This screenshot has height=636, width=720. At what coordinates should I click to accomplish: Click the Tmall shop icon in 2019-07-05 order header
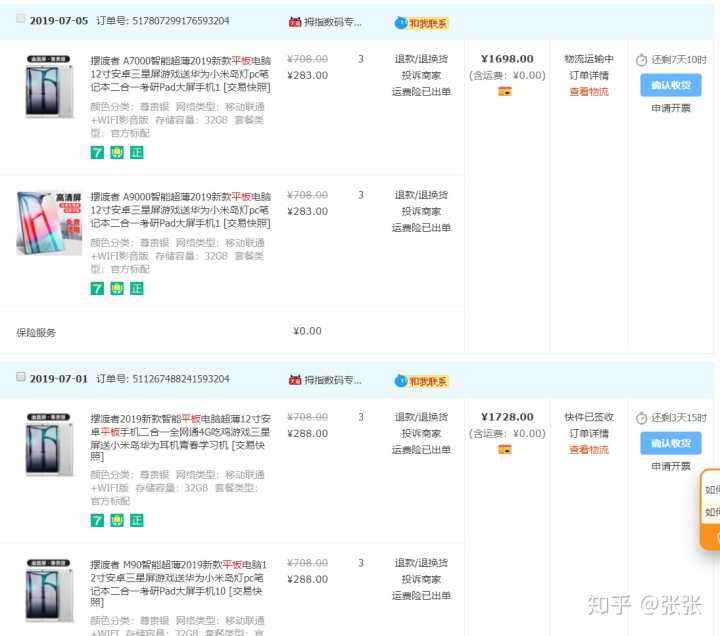tap(295, 22)
